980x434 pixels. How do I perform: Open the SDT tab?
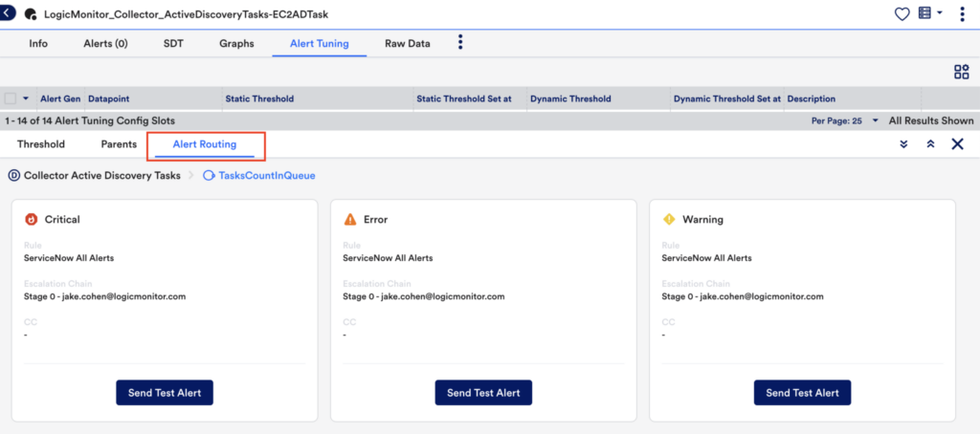pos(173,44)
